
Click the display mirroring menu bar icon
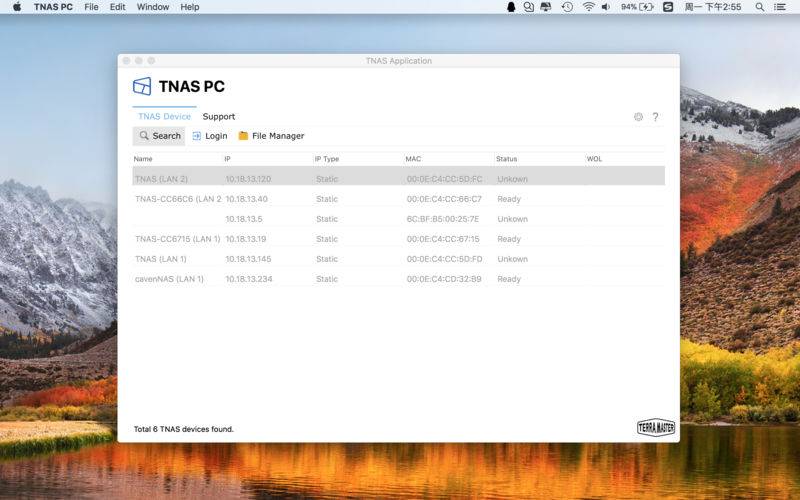pyautogui.click(x=546, y=7)
